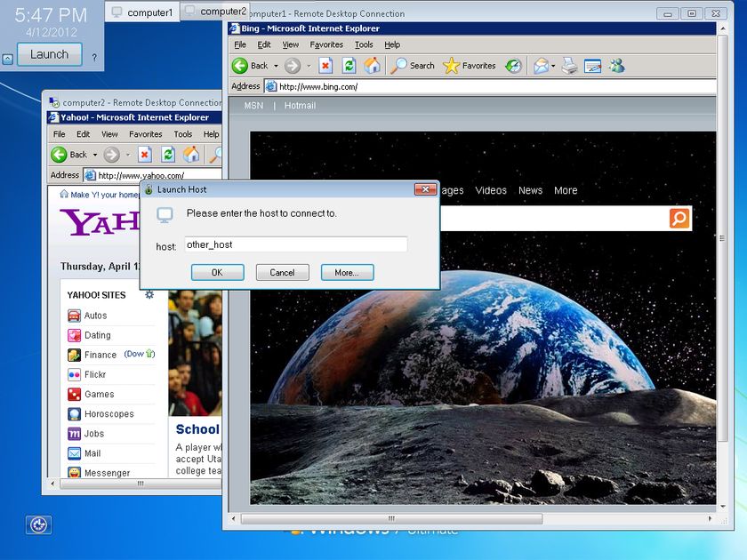
Task: Click horizontal scrollbar of computer1 remote window
Action: tap(391, 518)
